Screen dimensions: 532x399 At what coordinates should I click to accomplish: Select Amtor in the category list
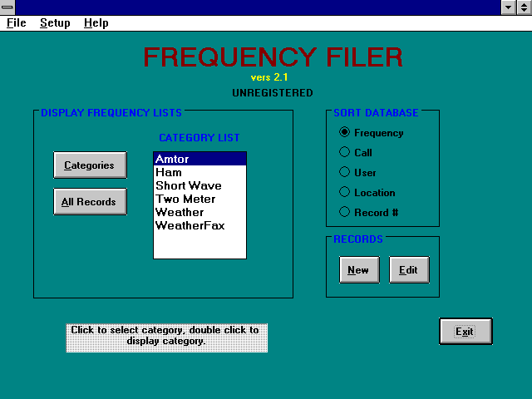click(199, 160)
